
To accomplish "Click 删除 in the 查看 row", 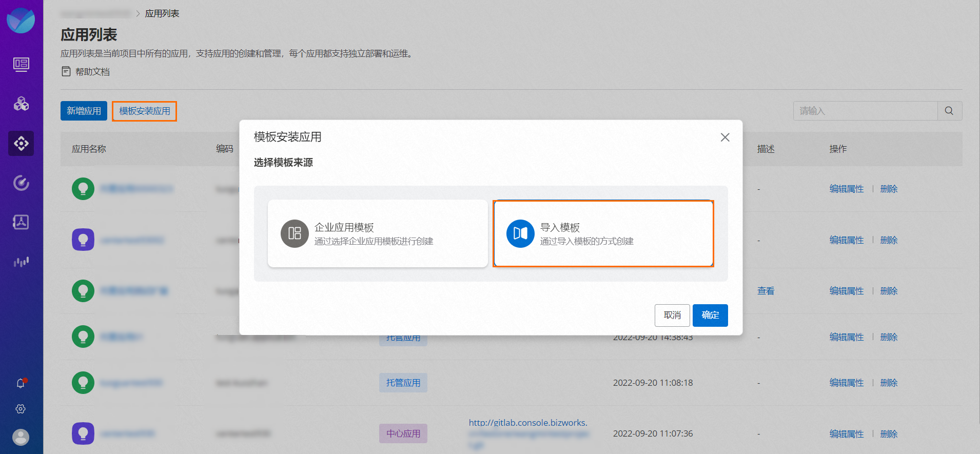I will click(x=889, y=291).
